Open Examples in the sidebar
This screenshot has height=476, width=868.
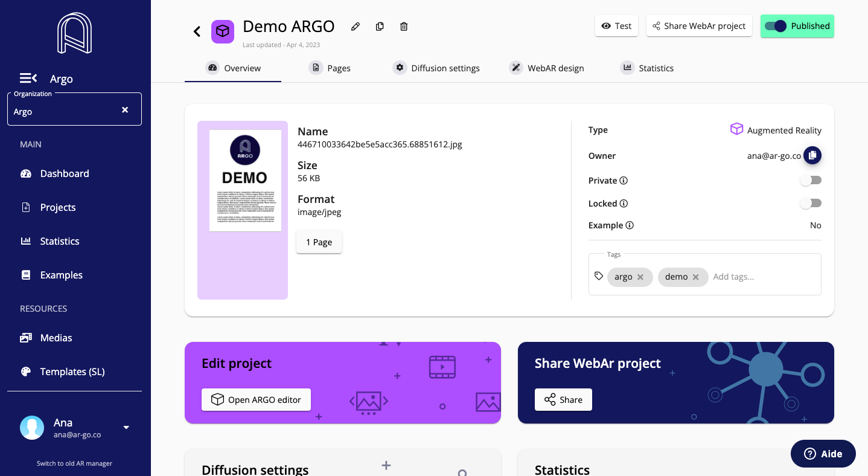[51, 275]
